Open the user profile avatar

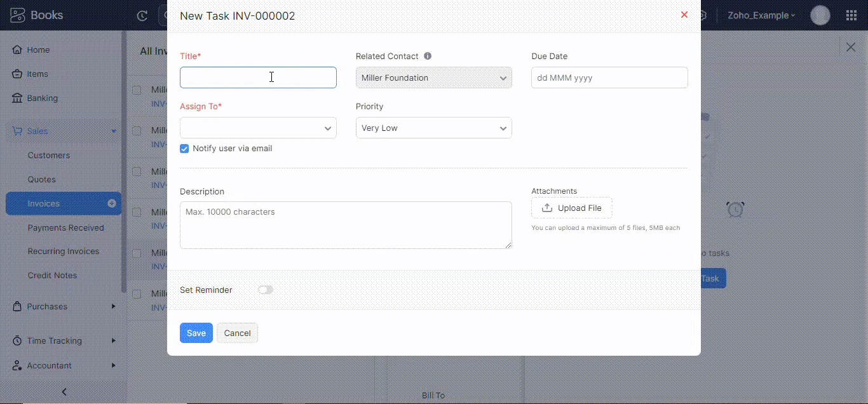(820, 15)
